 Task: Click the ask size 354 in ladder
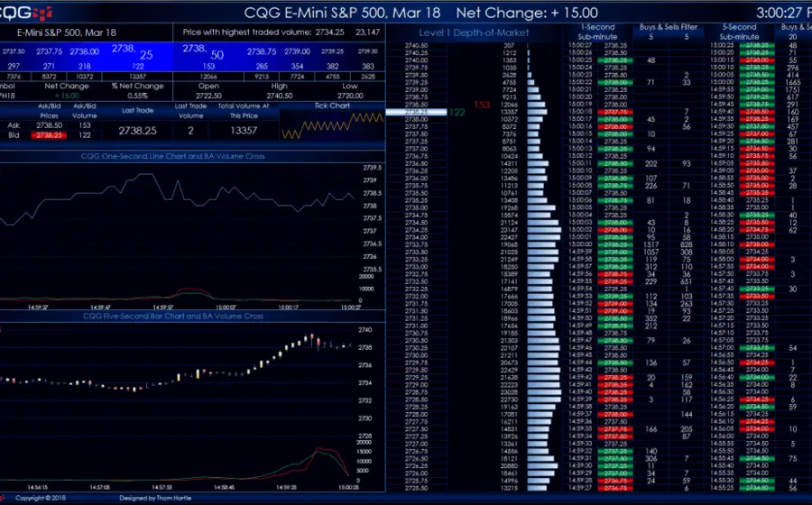point(297,66)
